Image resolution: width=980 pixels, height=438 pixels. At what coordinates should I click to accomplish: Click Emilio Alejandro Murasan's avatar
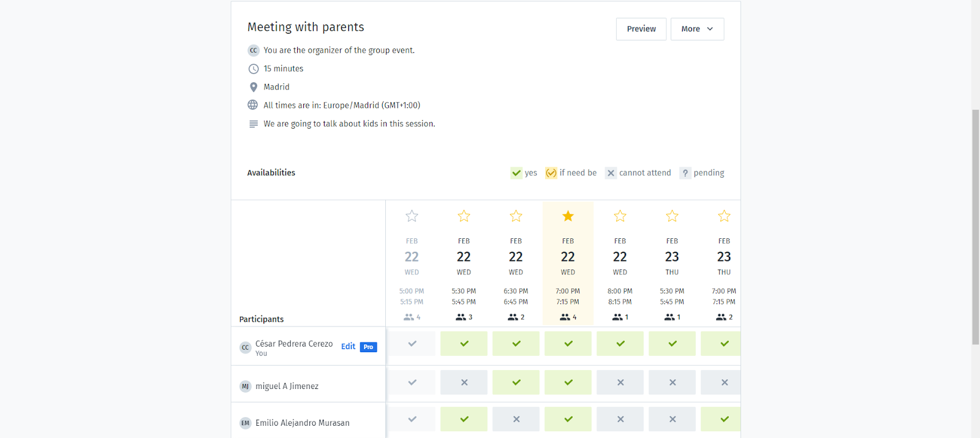(x=246, y=423)
